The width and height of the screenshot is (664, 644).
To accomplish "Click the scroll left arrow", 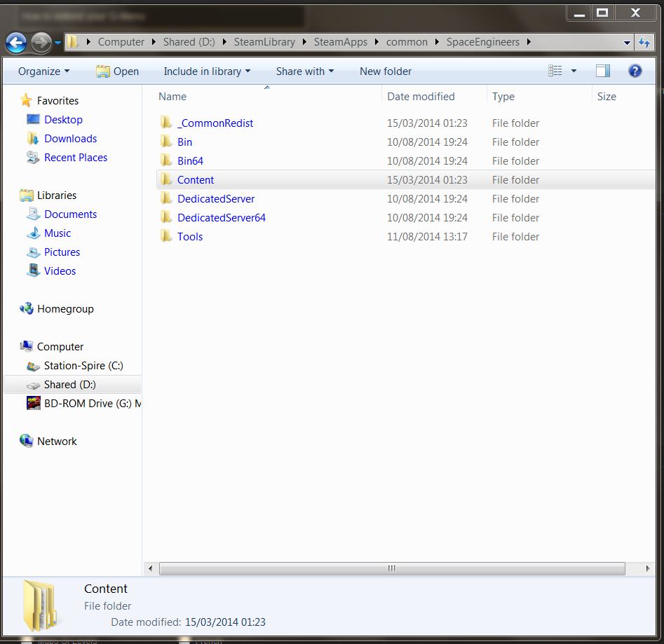I will (150, 568).
